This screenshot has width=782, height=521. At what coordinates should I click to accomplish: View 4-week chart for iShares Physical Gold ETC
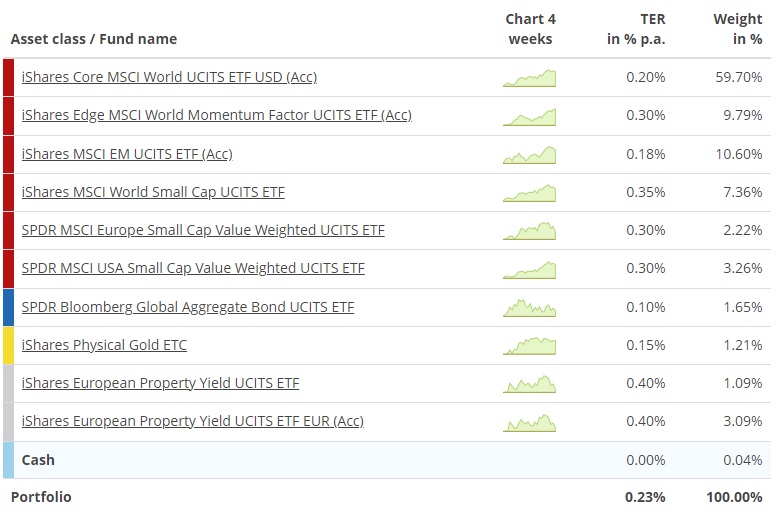click(529, 346)
